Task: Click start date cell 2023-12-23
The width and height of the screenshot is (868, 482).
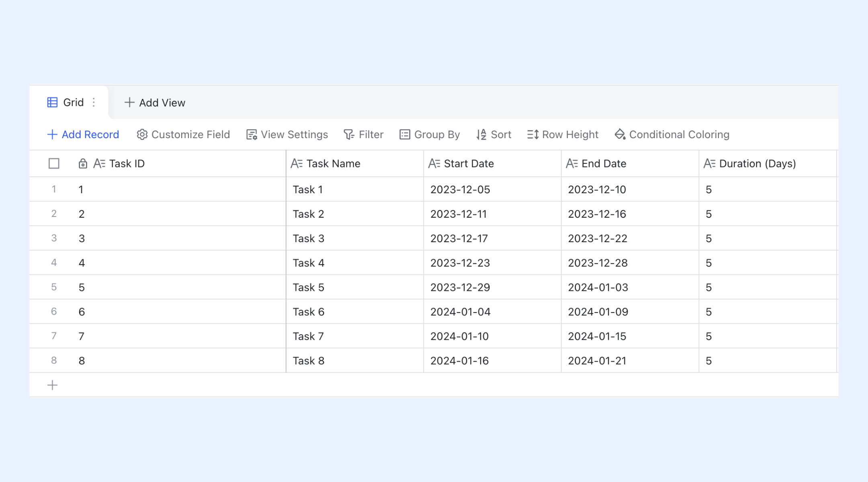Action: pos(492,263)
